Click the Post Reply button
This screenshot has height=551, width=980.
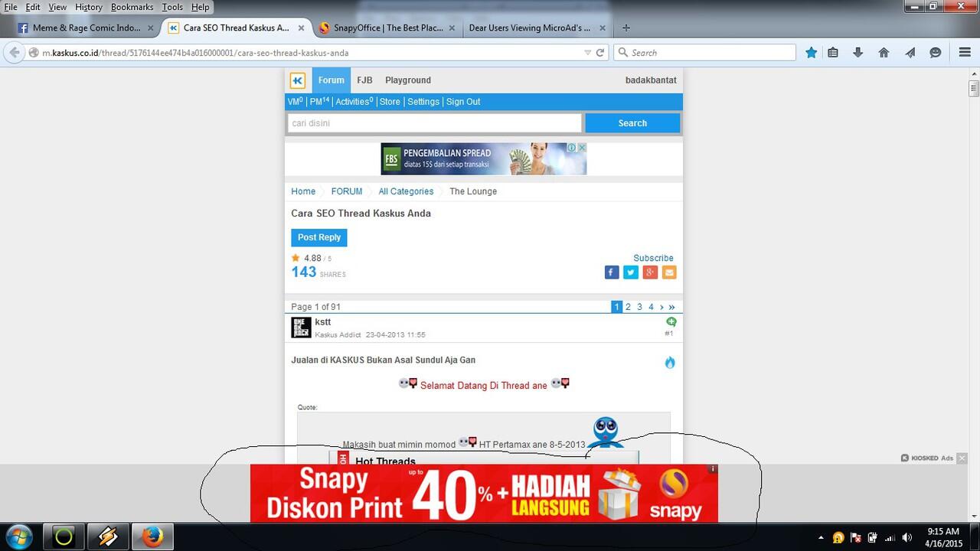319,237
